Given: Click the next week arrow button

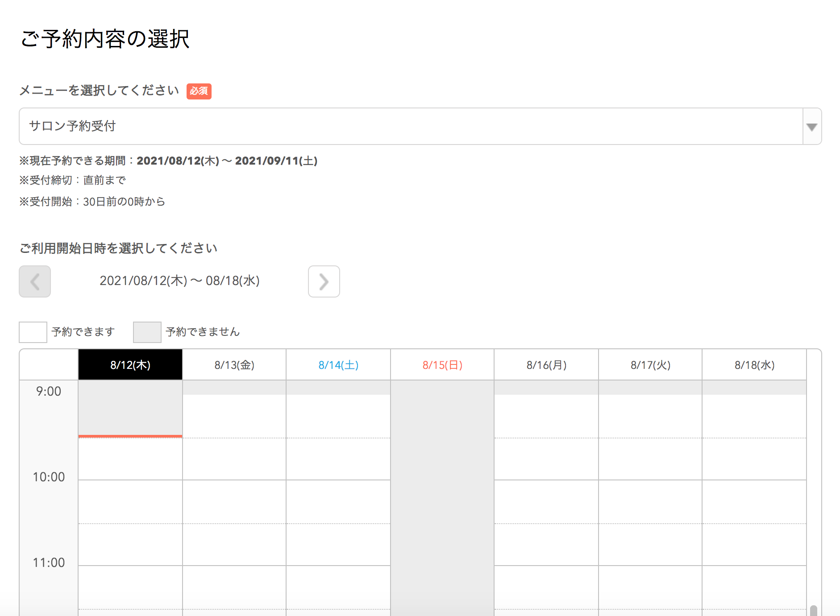Looking at the screenshot, I should point(324,281).
